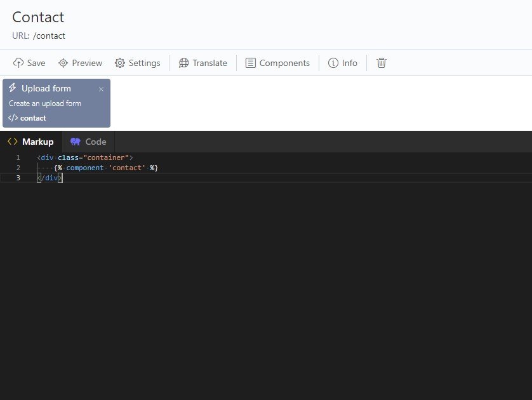Click the Save button label
The height and width of the screenshot is (400, 532).
click(x=36, y=63)
